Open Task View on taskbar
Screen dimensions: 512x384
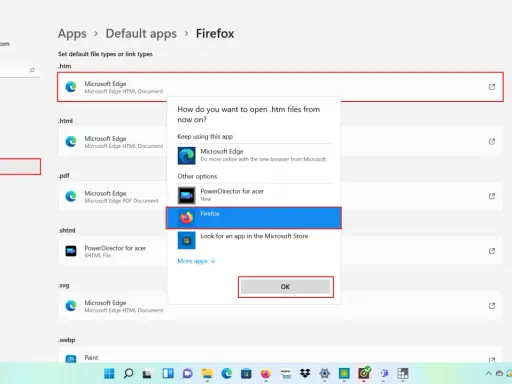(148, 374)
